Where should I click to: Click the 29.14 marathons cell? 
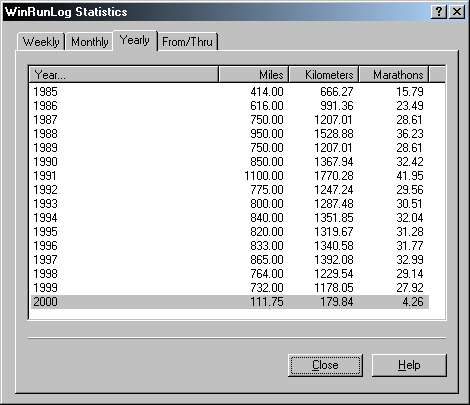[x=410, y=274]
